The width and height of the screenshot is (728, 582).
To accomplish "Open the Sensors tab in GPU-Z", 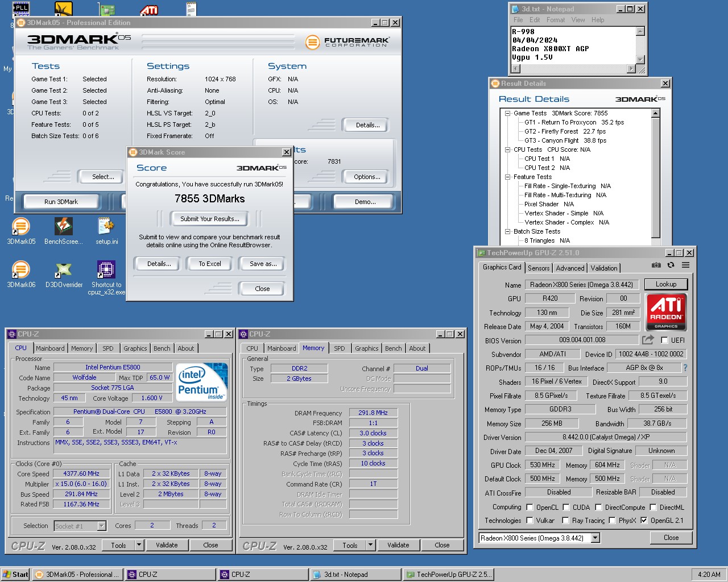I will (539, 268).
